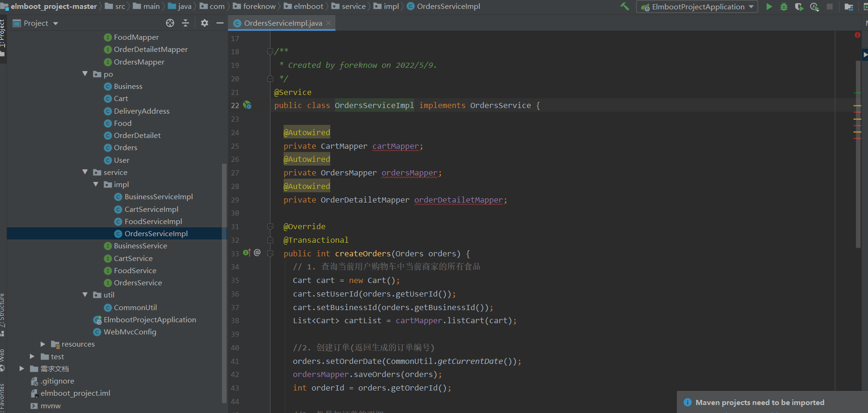
Task: Click elmboot breadcrumb in navigation bar
Action: pos(303,7)
